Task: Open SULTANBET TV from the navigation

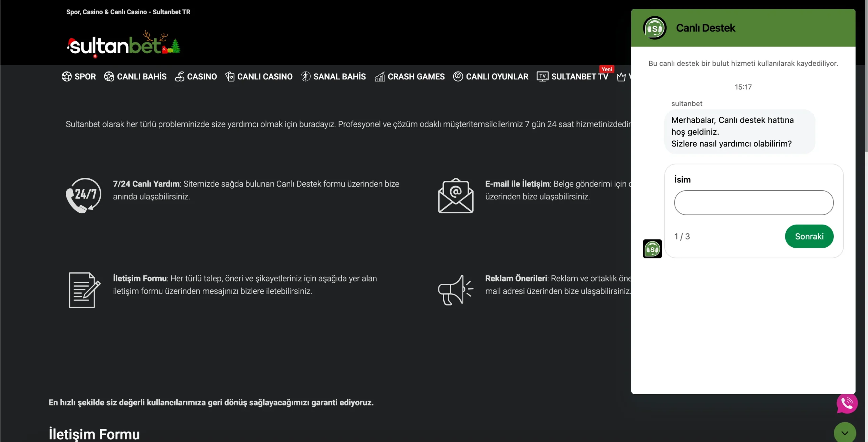Action: click(573, 77)
